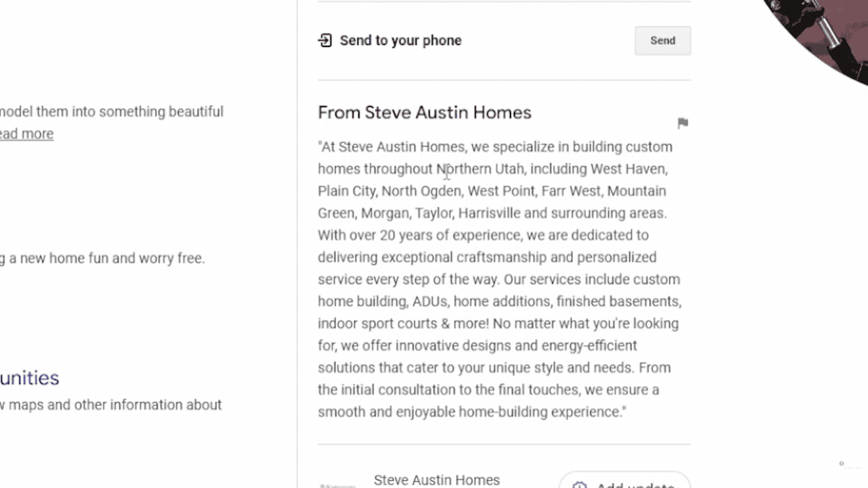Click inside the business description paragraph

click(x=499, y=279)
